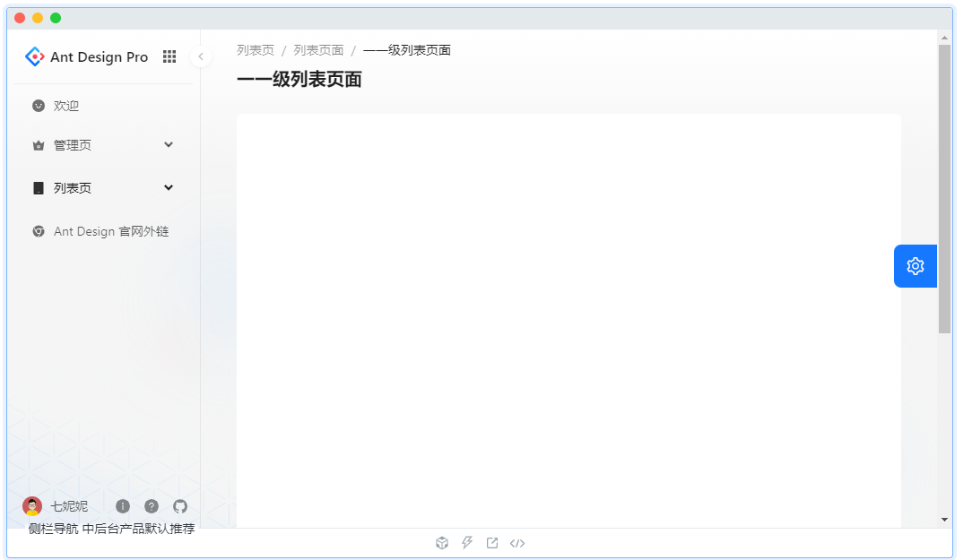Image resolution: width=972 pixels, height=560 pixels.
Task: Click the crown icon beside 管理页
Action: (x=39, y=145)
